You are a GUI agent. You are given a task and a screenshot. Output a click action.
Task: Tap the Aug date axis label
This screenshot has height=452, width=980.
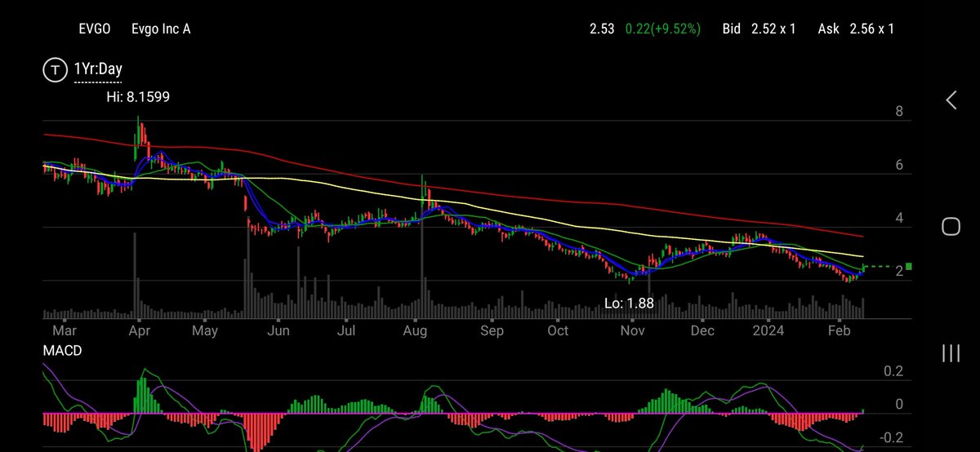click(416, 331)
